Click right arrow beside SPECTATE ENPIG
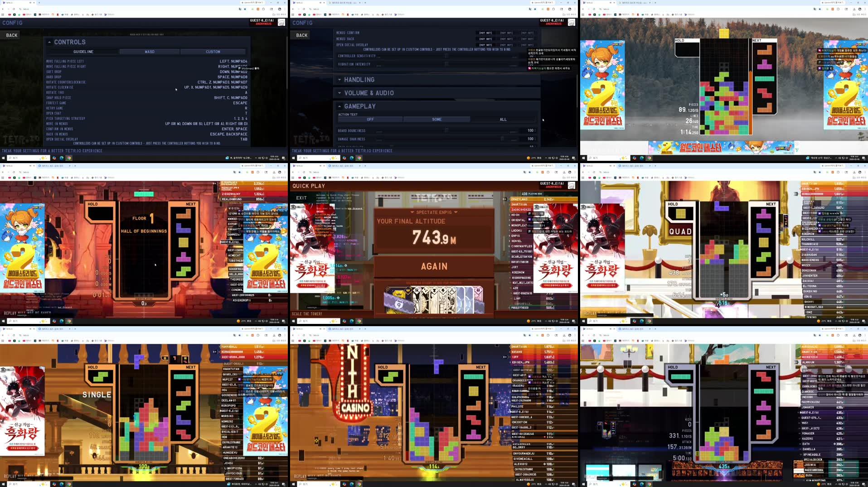Viewport: 868px width, 487px height. pos(456,212)
